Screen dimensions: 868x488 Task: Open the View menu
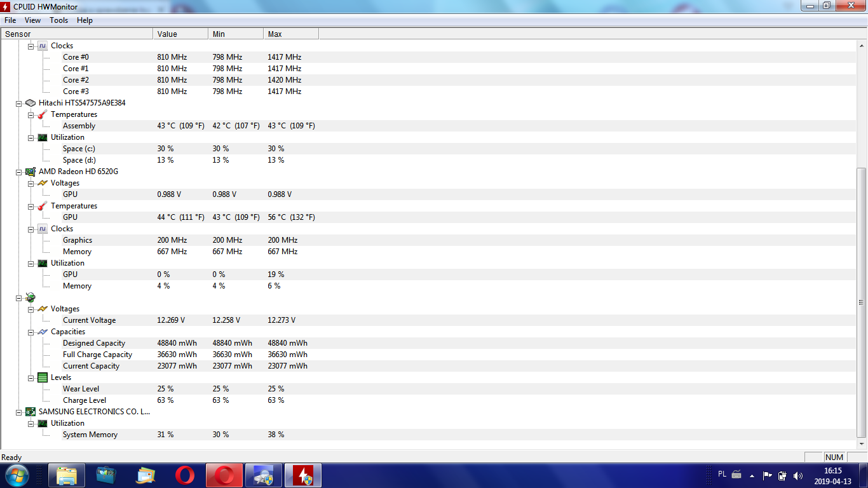click(32, 20)
